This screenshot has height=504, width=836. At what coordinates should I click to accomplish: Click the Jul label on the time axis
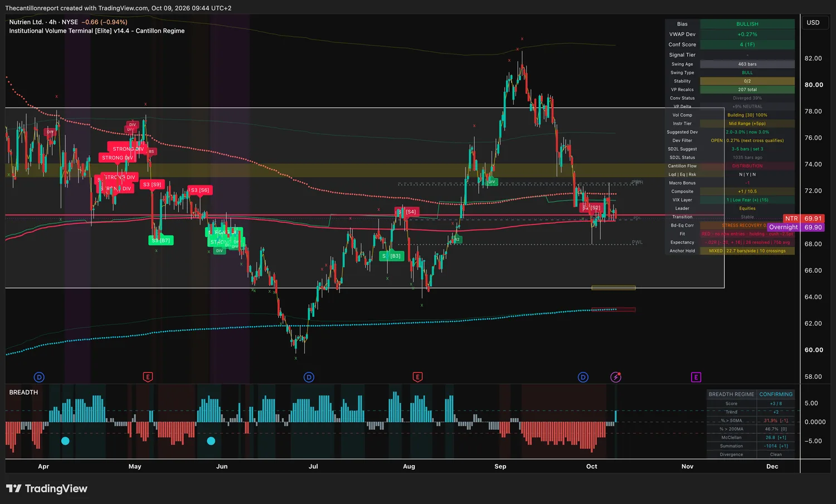(313, 467)
